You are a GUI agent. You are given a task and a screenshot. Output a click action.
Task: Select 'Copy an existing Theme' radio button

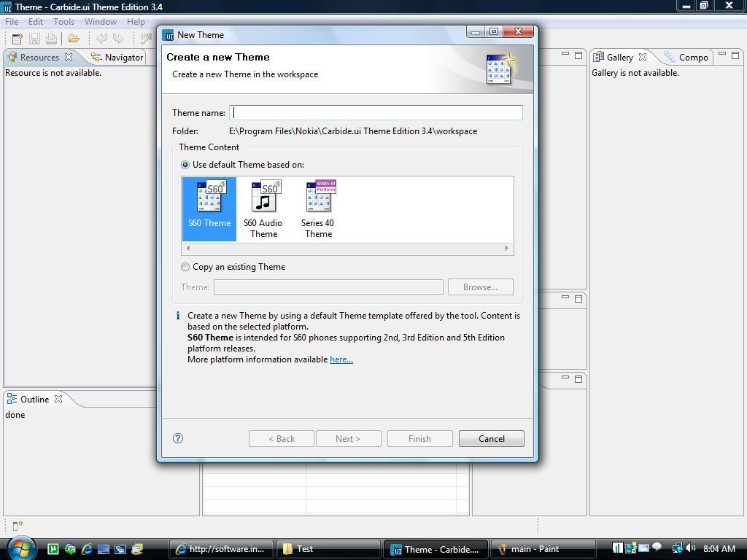point(185,267)
